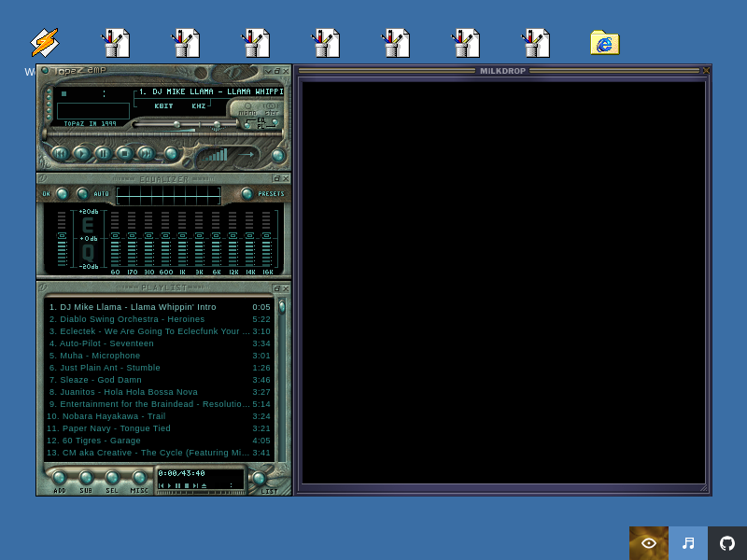Image resolution: width=747 pixels, height=560 pixels.
Task: Toggle the equalizer ON button
Action: 62,194
